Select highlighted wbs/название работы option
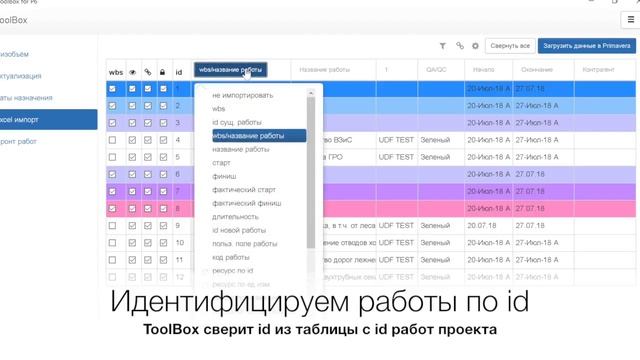 coord(259,136)
